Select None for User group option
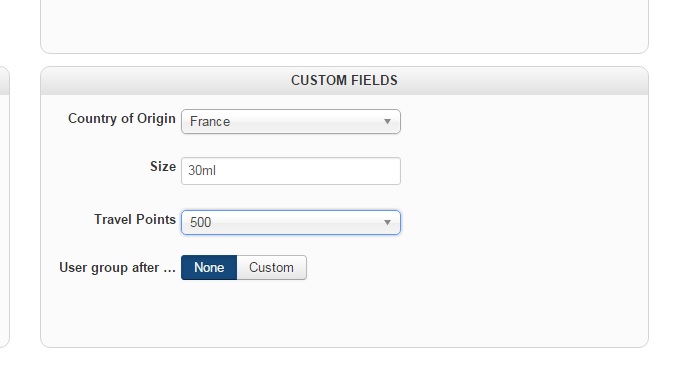Viewport: 682px width, 381px height. (x=209, y=267)
